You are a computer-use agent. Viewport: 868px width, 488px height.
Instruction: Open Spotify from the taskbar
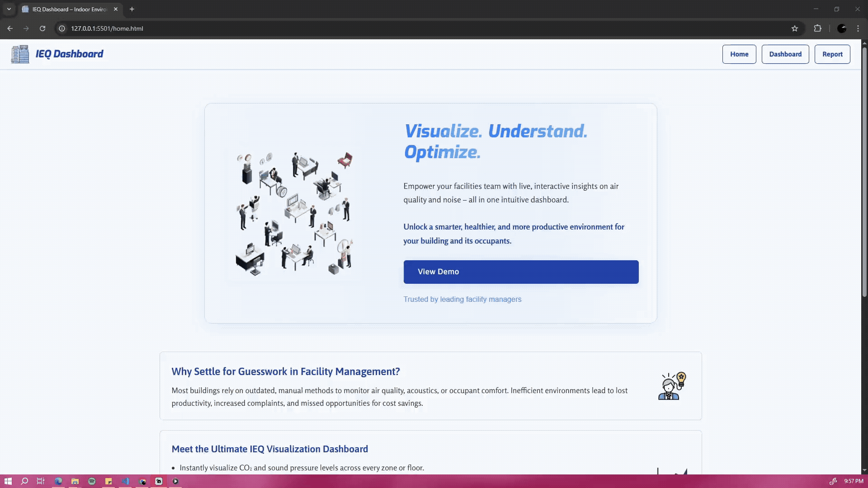92,481
